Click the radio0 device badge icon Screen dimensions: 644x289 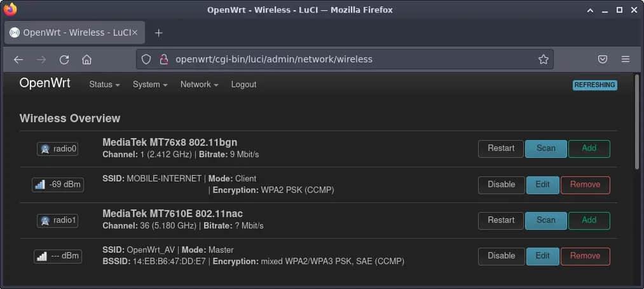(x=58, y=149)
